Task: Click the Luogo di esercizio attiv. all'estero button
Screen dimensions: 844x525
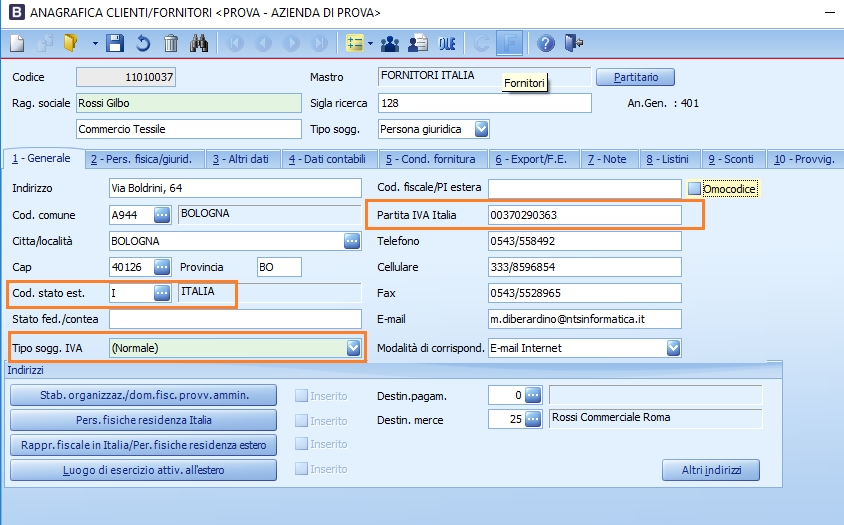Action: tap(144, 470)
